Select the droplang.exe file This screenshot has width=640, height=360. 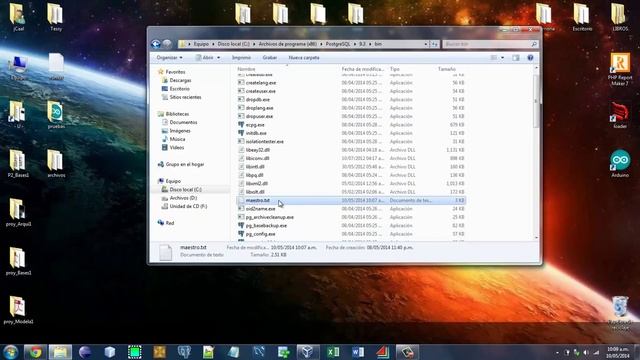pyautogui.click(x=260, y=108)
